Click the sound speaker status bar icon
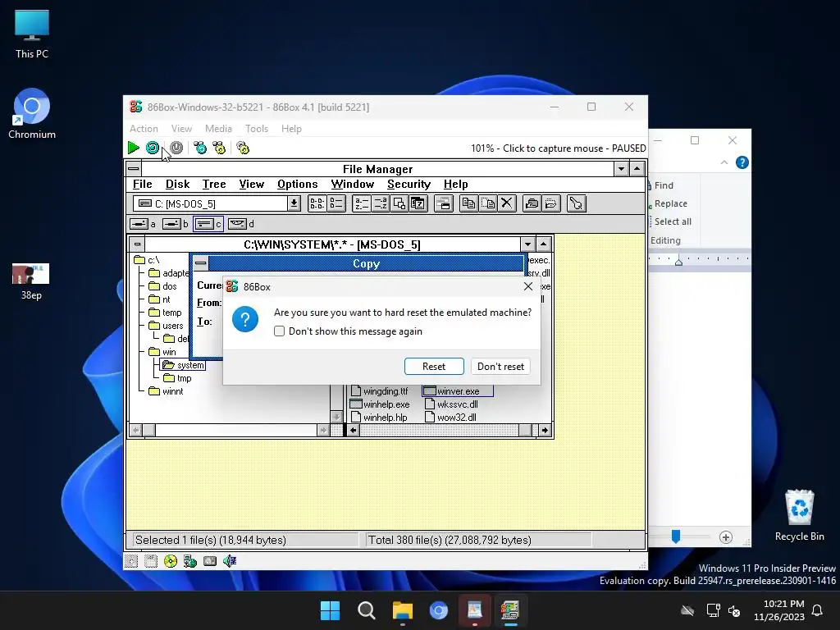This screenshot has height=630, width=840. point(230,561)
